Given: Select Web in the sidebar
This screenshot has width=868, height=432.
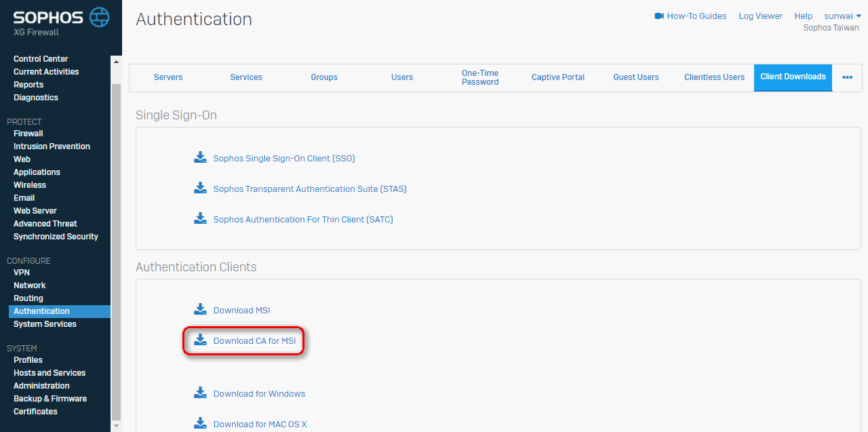Looking at the screenshot, I should 22,159.
